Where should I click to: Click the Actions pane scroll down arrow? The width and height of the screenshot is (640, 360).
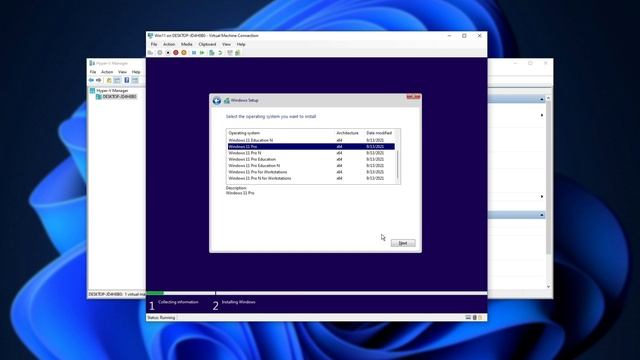click(x=548, y=287)
